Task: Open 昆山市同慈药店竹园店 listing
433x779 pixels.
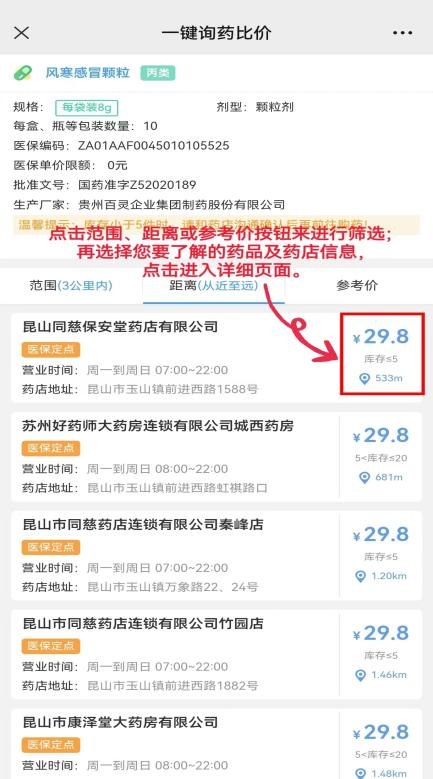Action: pyautogui.click(x=216, y=654)
